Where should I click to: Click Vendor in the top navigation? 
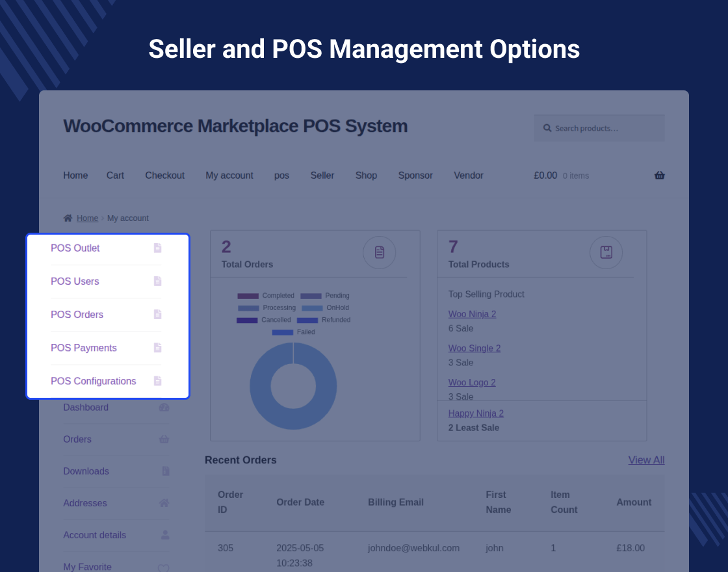(x=469, y=175)
